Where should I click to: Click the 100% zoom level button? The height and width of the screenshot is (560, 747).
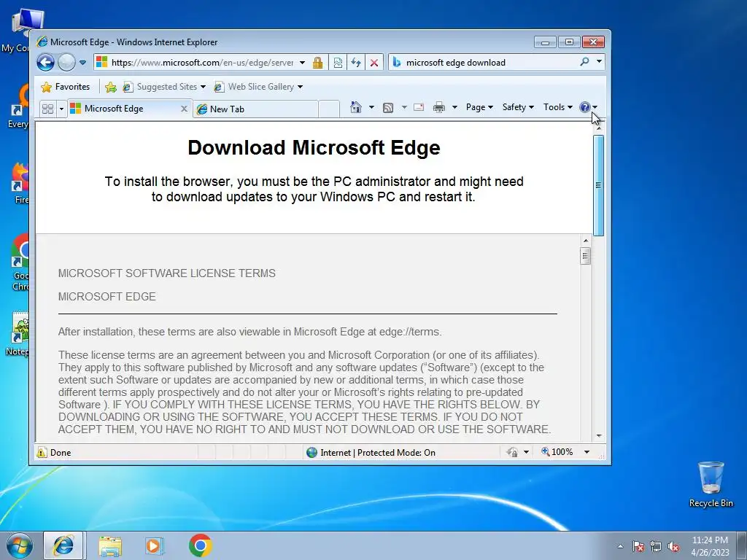(557, 452)
